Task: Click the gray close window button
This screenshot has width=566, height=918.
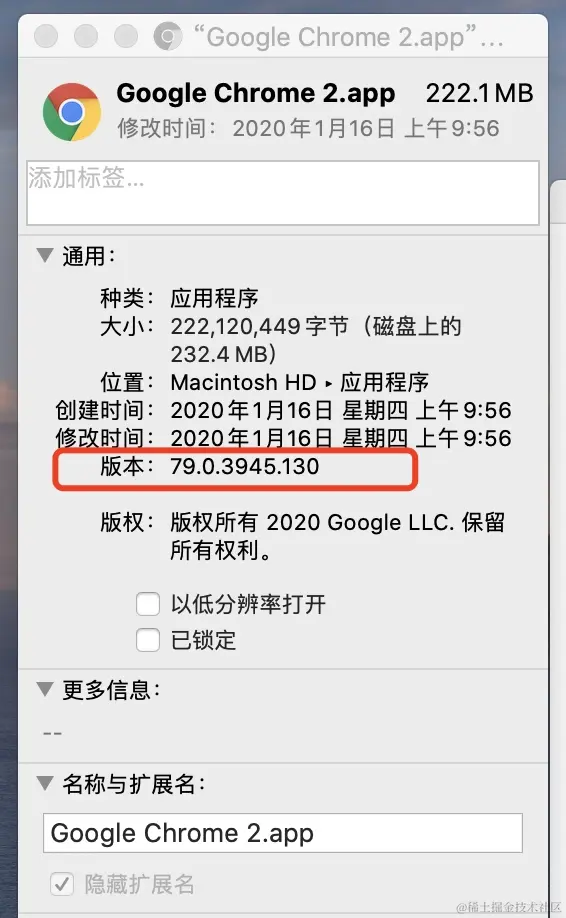Action: [x=46, y=36]
